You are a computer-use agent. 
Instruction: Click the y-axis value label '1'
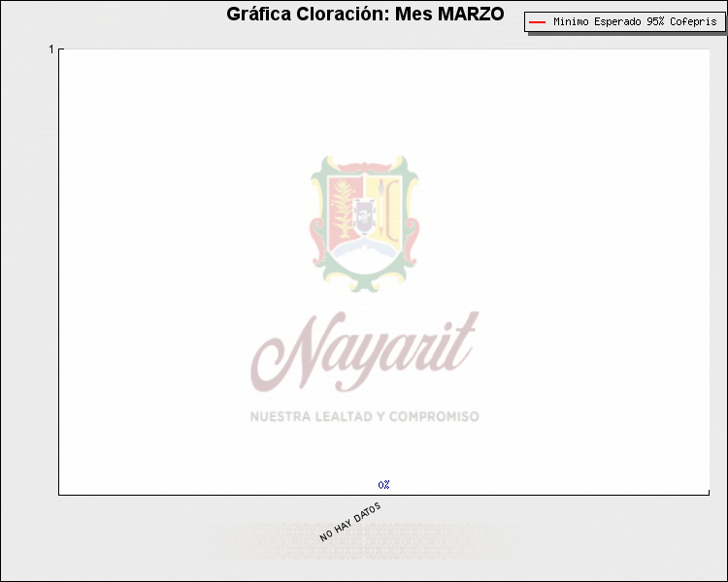(x=51, y=48)
